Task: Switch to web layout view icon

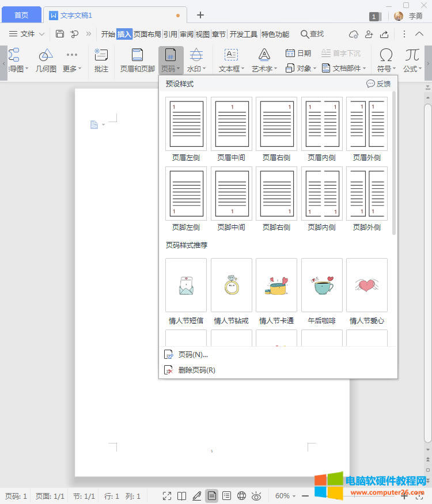Action: click(x=242, y=495)
